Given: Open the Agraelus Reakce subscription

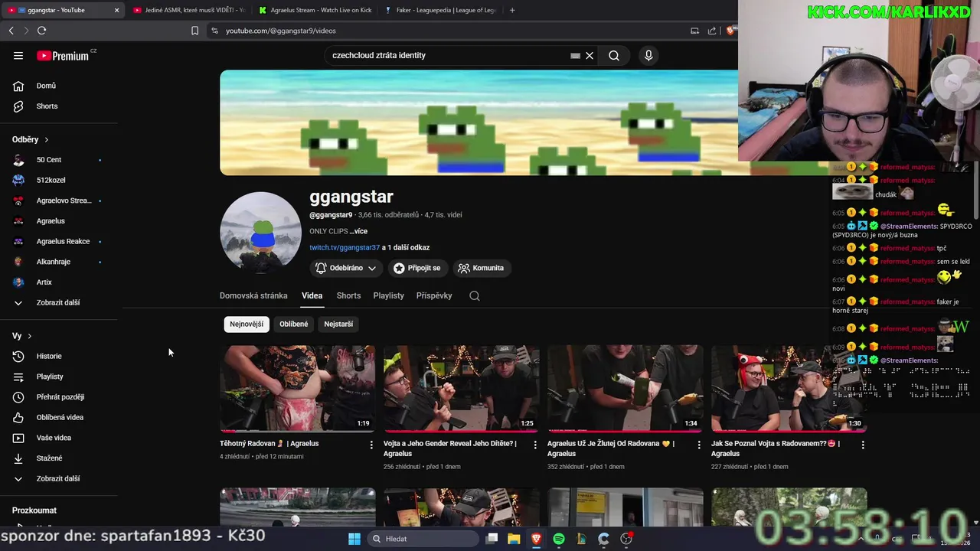Looking at the screenshot, I should (x=61, y=241).
